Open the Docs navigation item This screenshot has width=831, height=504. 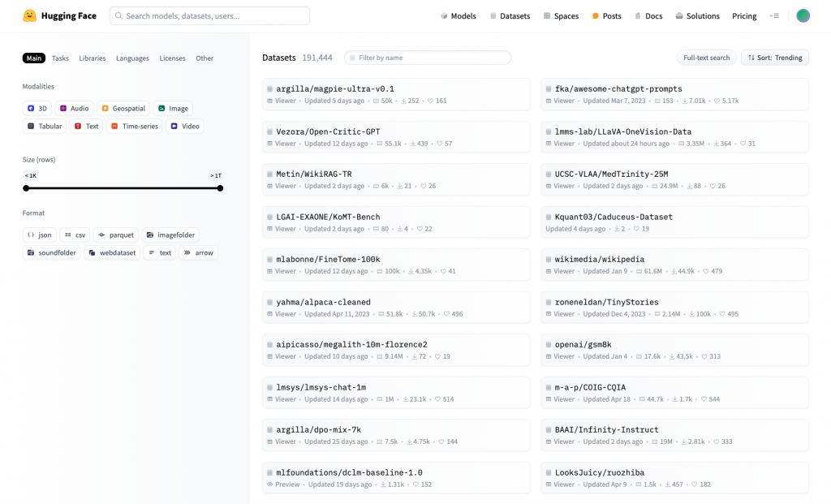(x=648, y=16)
